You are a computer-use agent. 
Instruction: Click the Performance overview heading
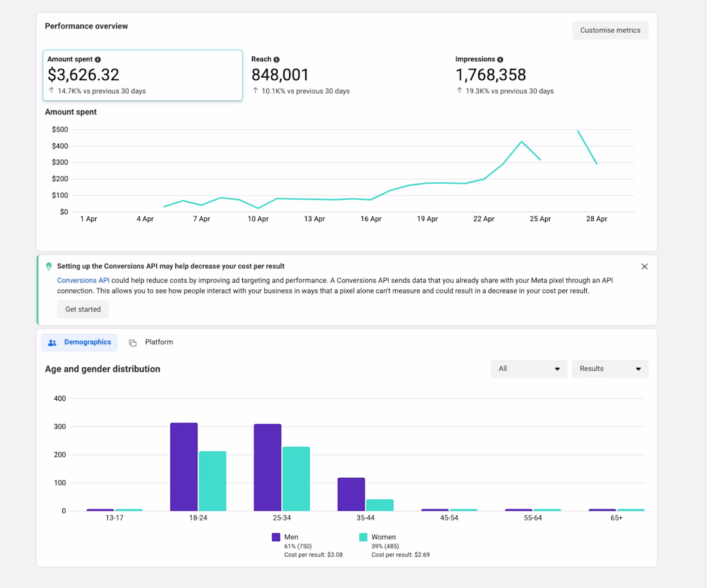(x=87, y=26)
